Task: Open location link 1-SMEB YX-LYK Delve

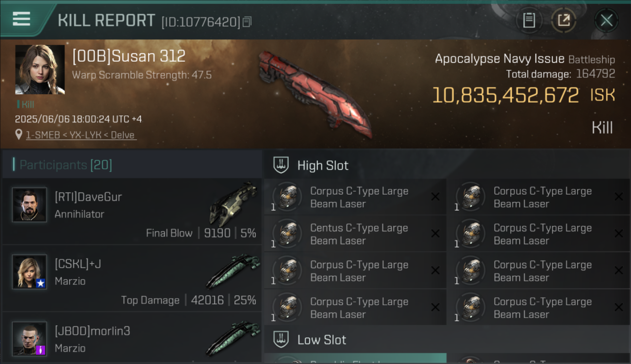Action: (81, 135)
